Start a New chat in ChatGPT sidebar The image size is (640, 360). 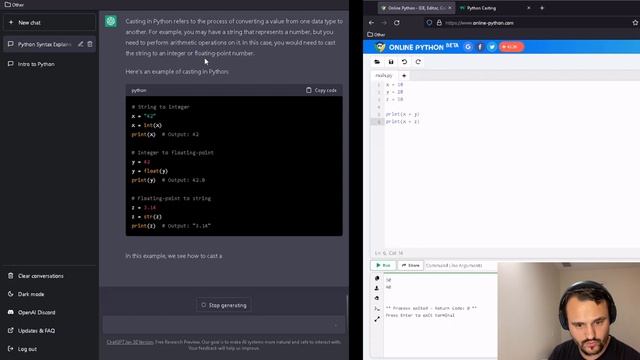click(x=49, y=22)
